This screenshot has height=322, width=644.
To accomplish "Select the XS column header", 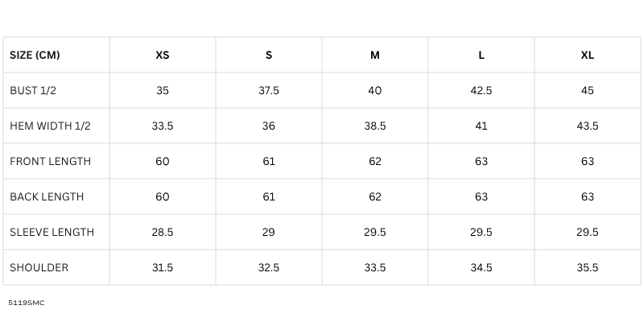I will pyautogui.click(x=163, y=56).
